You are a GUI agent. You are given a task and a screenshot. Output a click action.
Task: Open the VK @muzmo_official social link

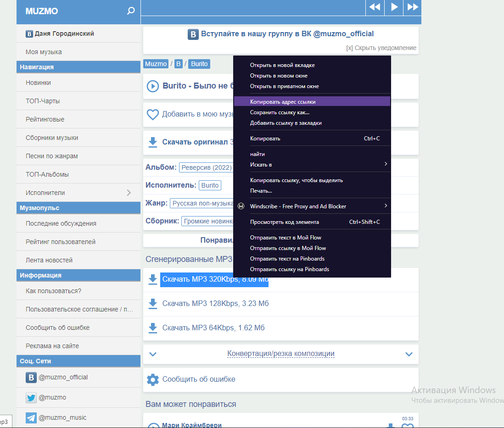click(57, 377)
